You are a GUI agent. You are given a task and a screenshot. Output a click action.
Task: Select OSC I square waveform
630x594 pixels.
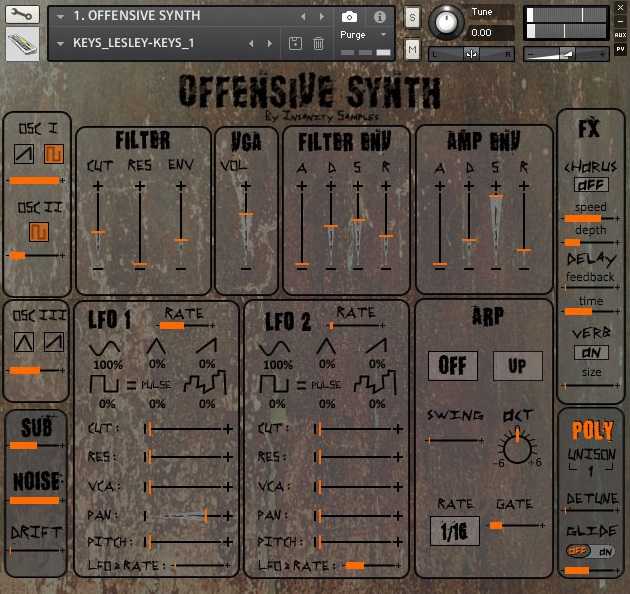pos(54,154)
